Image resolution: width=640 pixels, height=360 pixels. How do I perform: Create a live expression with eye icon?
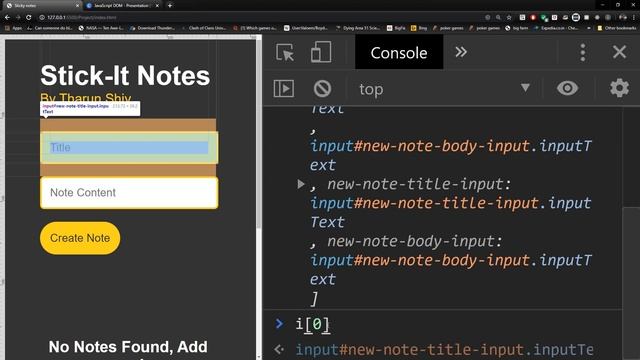click(x=567, y=88)
